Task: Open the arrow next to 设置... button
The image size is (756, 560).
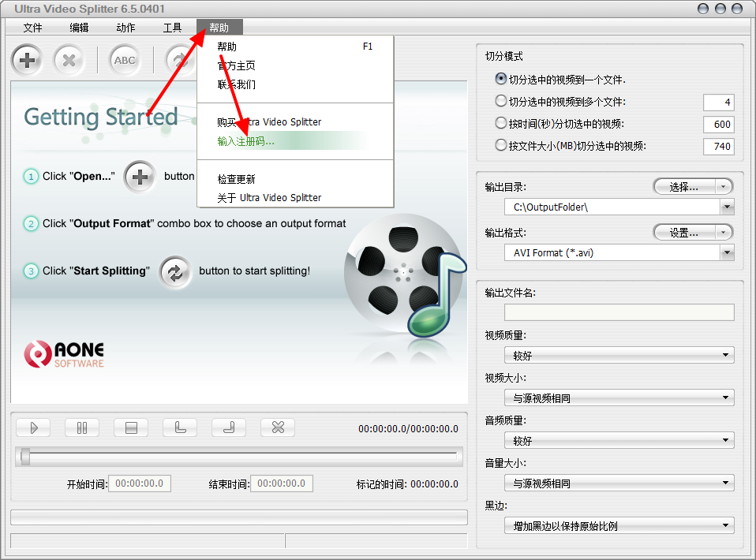Action: pyautogui.click(x=723, y=233)
